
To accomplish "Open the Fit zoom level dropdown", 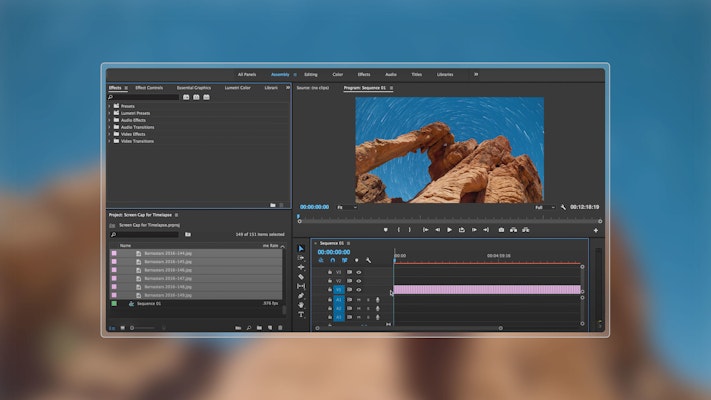I will click(x=346, y=207).
